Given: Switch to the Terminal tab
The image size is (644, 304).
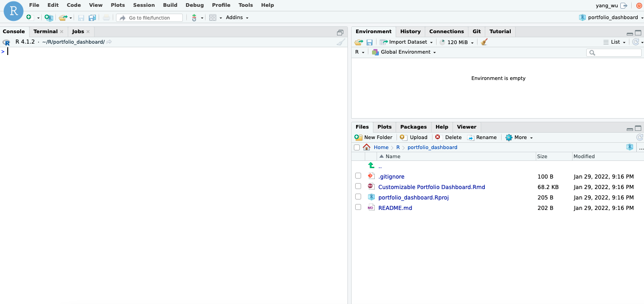Looking at the screenshot, I should click(x=45, y=31).
